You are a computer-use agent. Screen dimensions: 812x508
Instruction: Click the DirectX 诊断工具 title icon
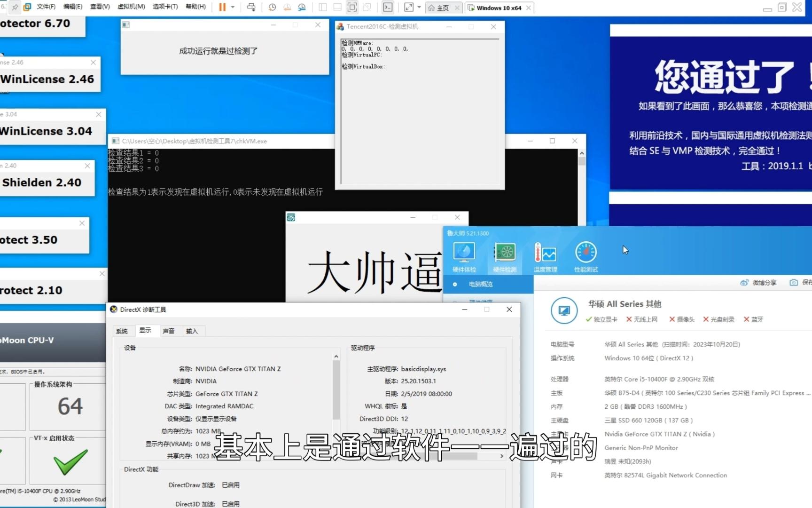point(114,309)
